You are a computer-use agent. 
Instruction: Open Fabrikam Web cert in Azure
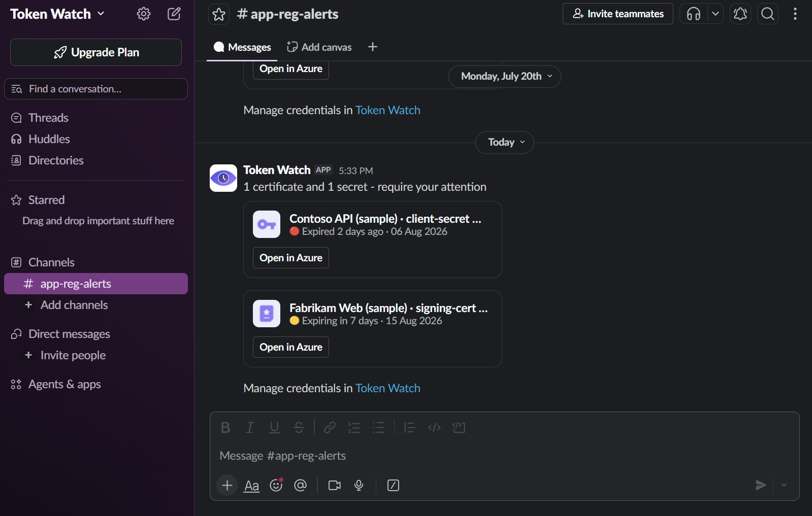pyautogui.click(x=291, y=347)
